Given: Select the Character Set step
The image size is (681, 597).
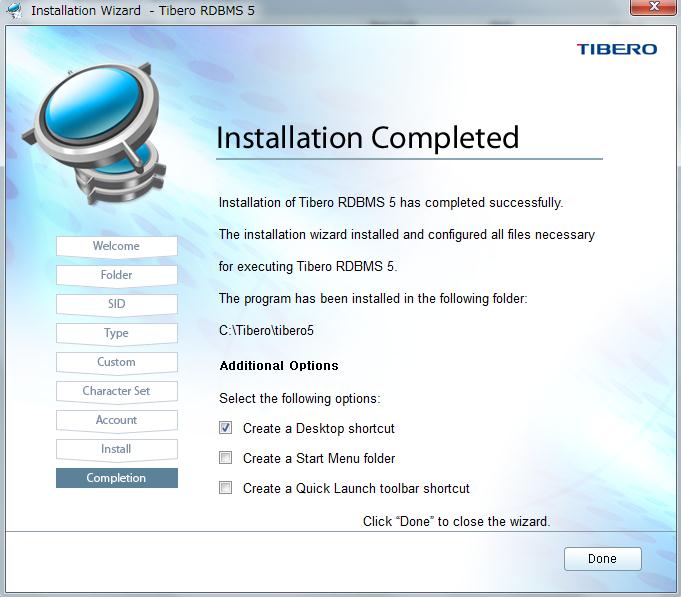Looking at the screenshot, I should (116, 391).
